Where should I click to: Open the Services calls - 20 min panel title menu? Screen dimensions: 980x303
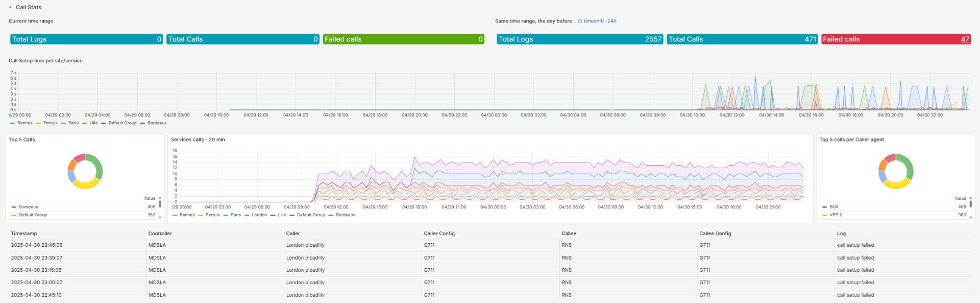pos(198,139)
